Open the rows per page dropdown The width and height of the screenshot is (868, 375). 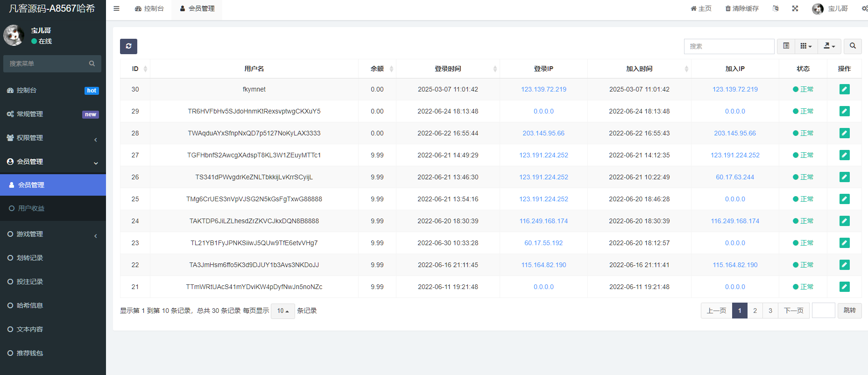[282, 311]
